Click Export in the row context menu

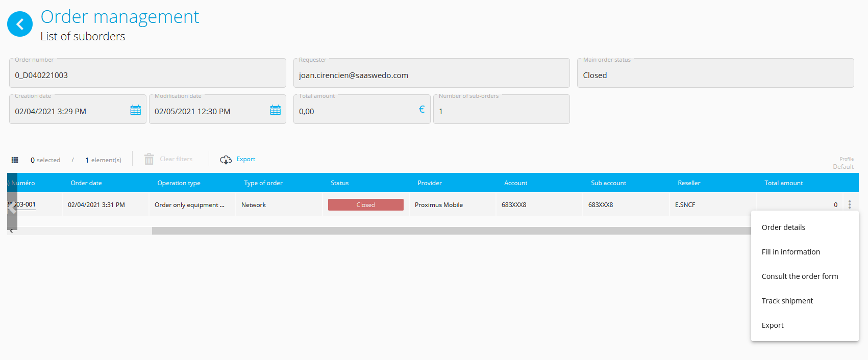(773, 325)
